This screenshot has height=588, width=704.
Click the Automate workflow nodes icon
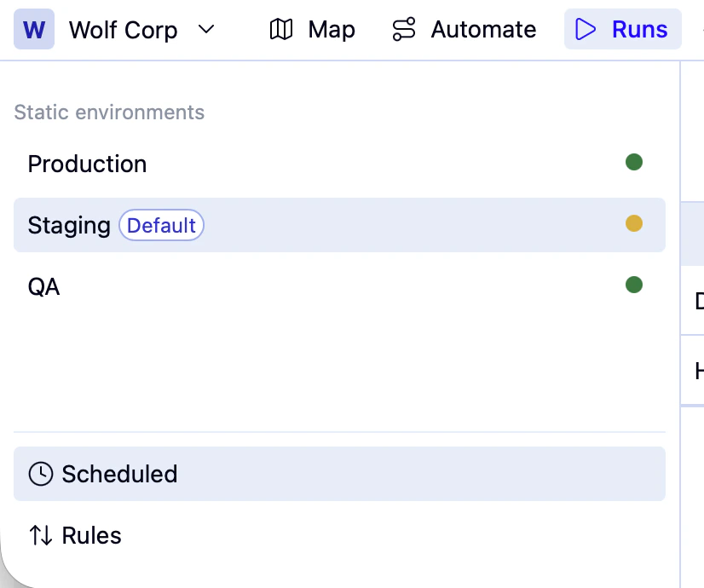tap(404, 30)
